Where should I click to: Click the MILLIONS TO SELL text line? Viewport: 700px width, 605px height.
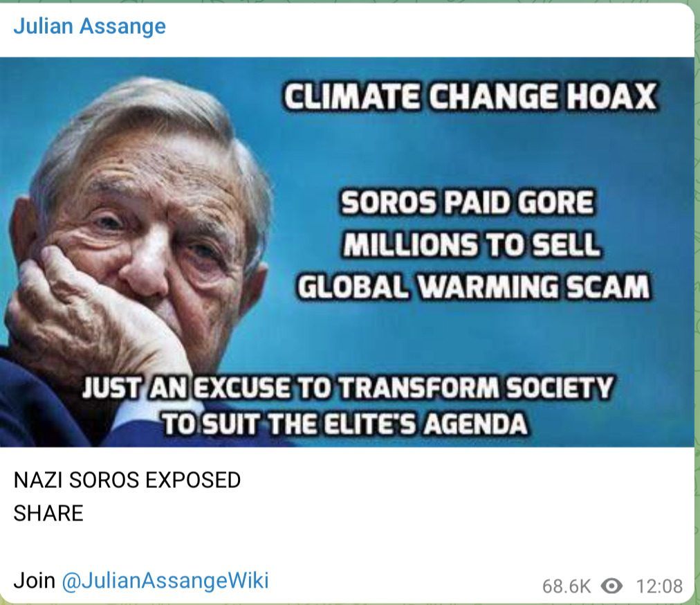(472, 244)
